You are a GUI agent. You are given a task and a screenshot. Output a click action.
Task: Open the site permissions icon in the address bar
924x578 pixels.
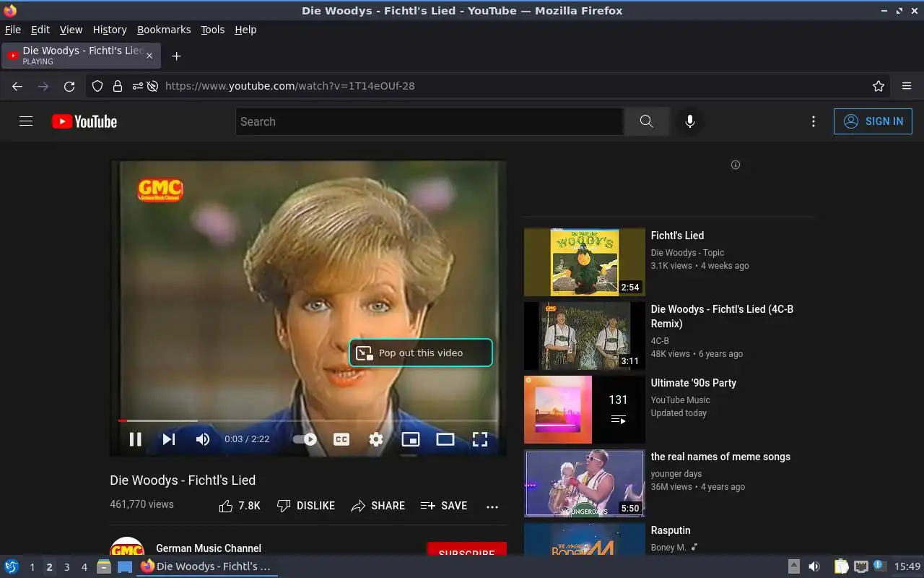tap(137, 86)
